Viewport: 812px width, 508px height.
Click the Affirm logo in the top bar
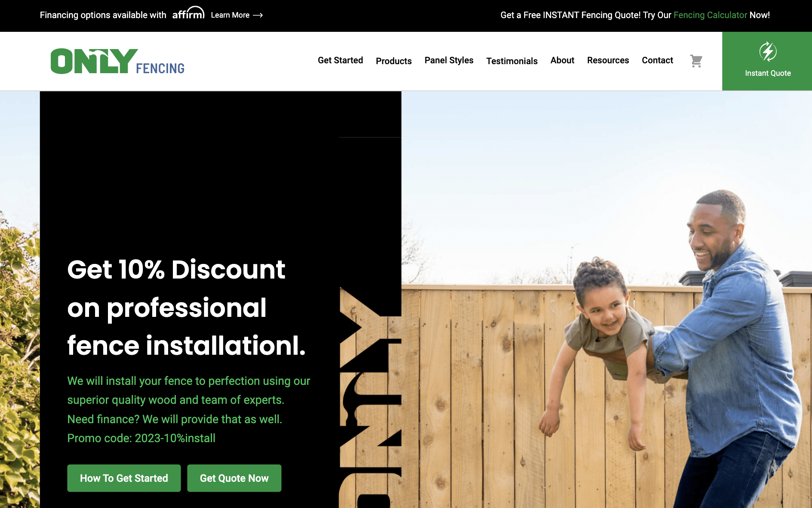(x=188, y=13)
